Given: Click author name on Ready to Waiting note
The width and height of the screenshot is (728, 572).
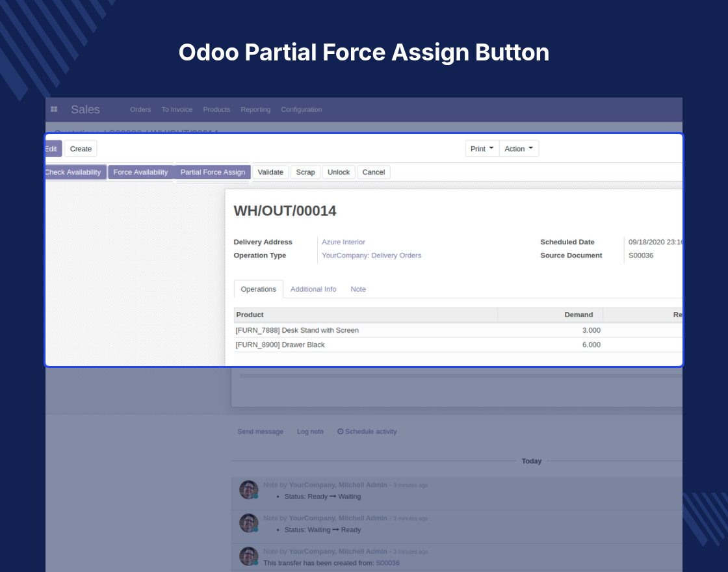Looking at the screenshot, I should [x=338, y=485].
